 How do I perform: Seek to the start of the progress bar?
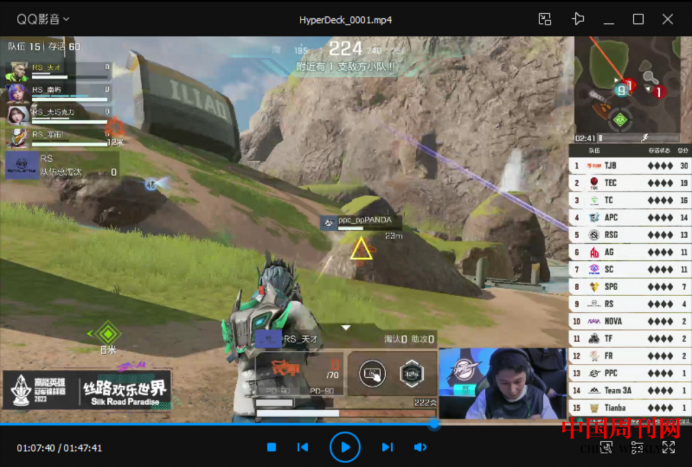pos(3,424)
